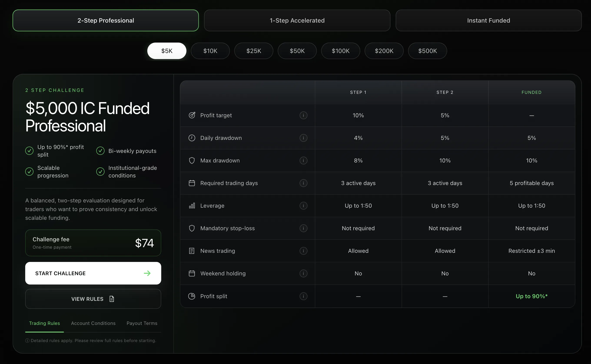Click the document icon beside View Rules

point(112,299)
